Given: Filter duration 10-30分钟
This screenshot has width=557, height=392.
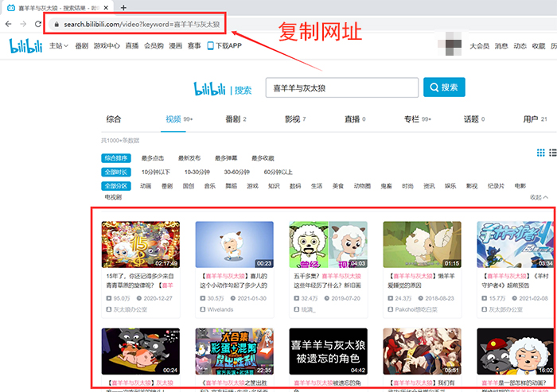Looking at the screenshot, I should point(197,173).
